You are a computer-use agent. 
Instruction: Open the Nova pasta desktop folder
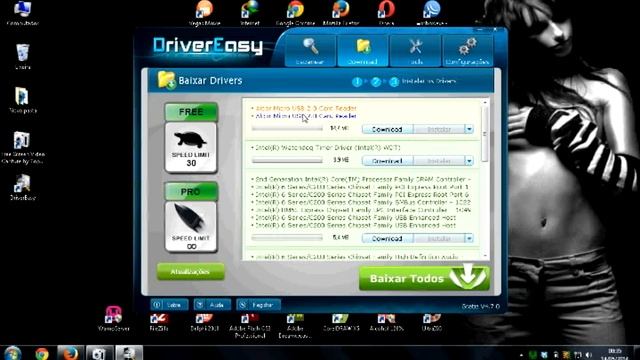click(x=22, y=100)
